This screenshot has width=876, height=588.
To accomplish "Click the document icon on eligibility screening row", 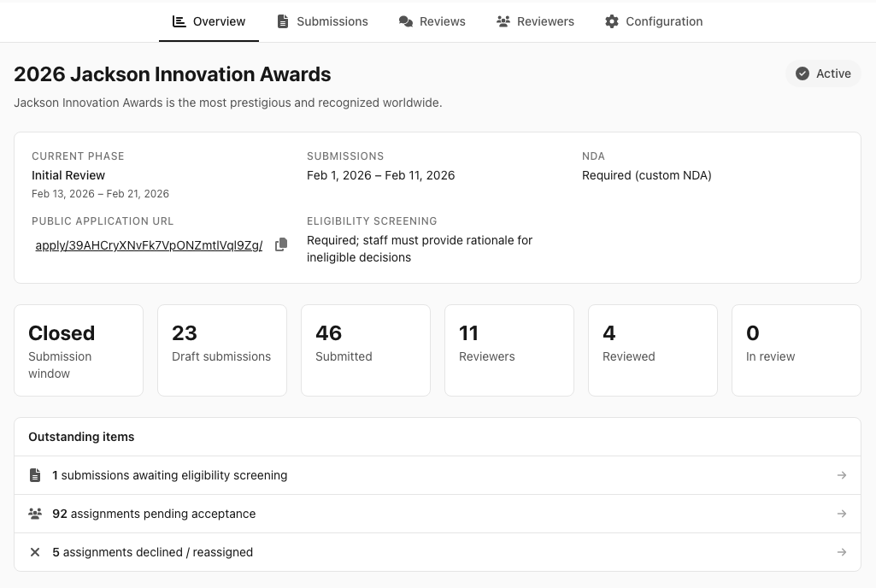I will click(x=35, y=474).
